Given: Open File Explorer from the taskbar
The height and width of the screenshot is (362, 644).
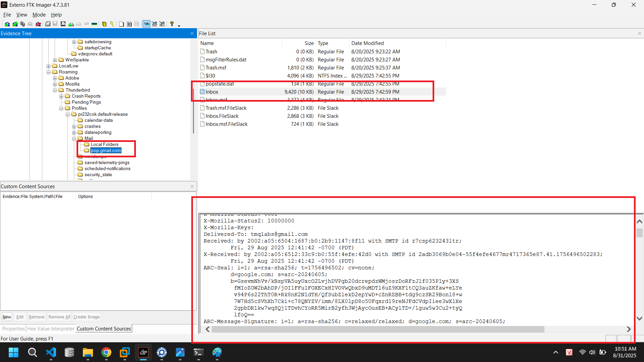Looking at the screenshot, I should point(88,353).
